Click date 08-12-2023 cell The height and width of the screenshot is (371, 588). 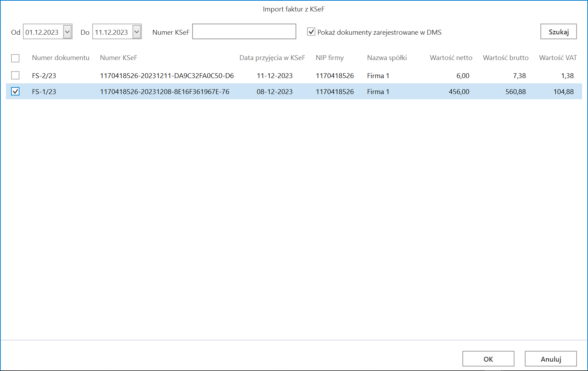275,92
